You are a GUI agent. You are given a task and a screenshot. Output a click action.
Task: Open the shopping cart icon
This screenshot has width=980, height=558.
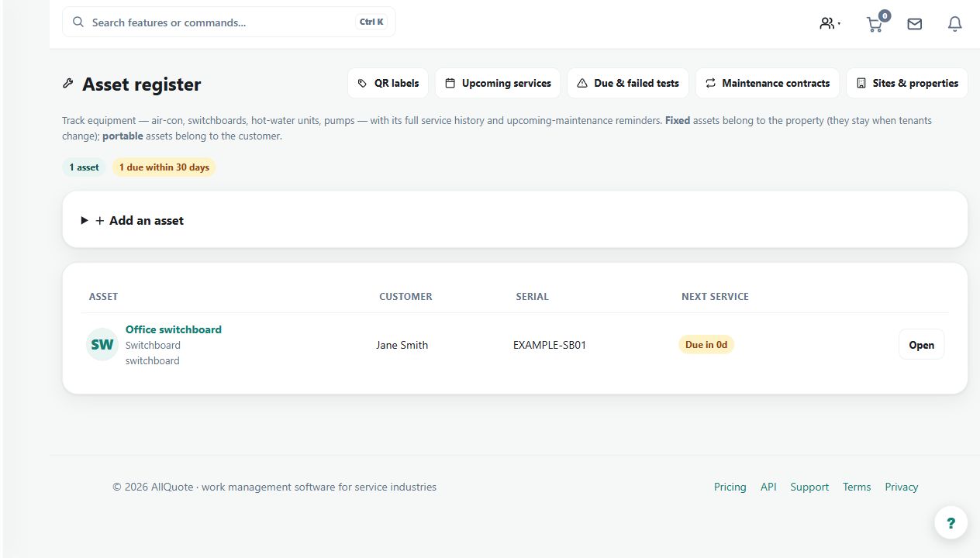coord(875,24)
